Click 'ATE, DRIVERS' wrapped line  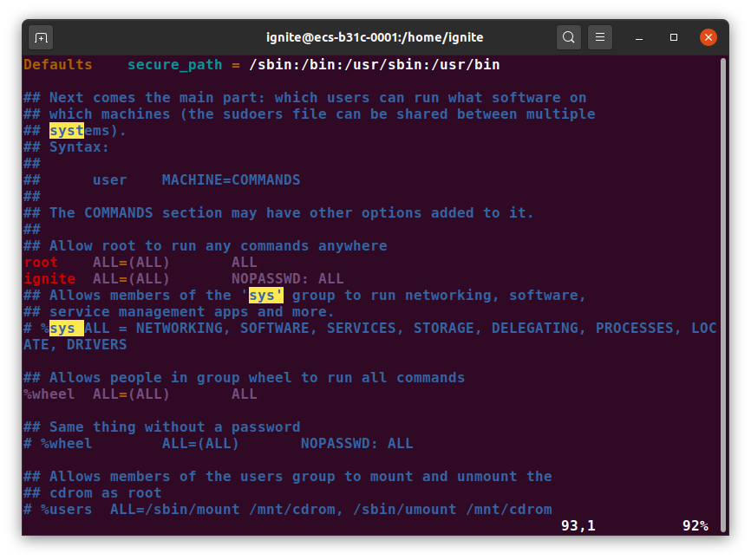[75, 345]
